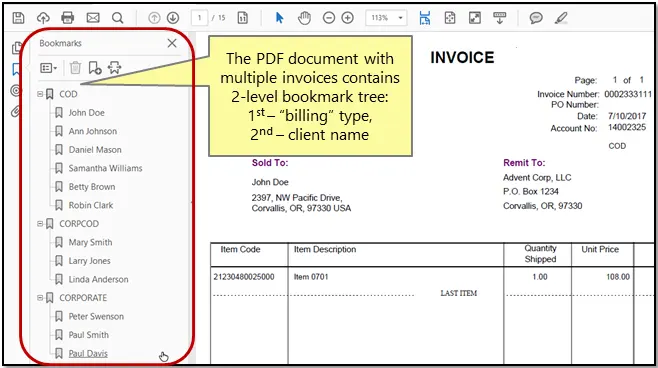Image resolution: width=658 pixels, height=368 pixels.
Task: Add a comment with speech bubble icon
Action: point(536,18)
